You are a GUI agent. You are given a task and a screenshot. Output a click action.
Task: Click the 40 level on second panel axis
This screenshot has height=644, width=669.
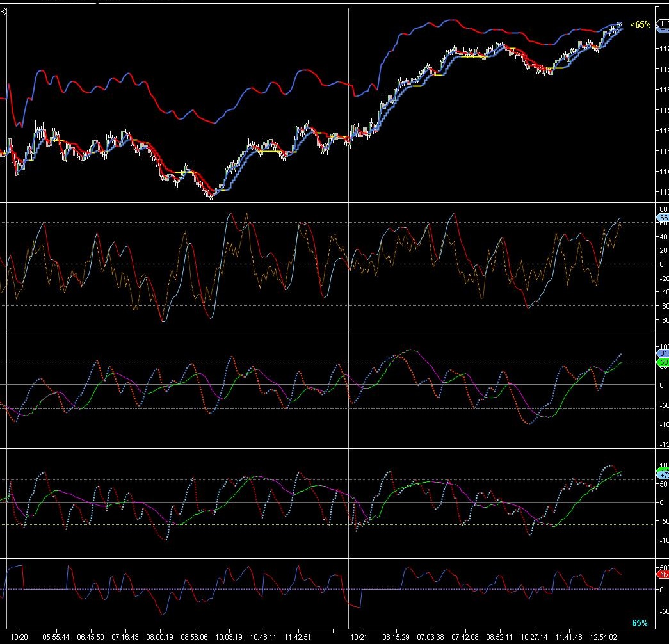point(663,237)
